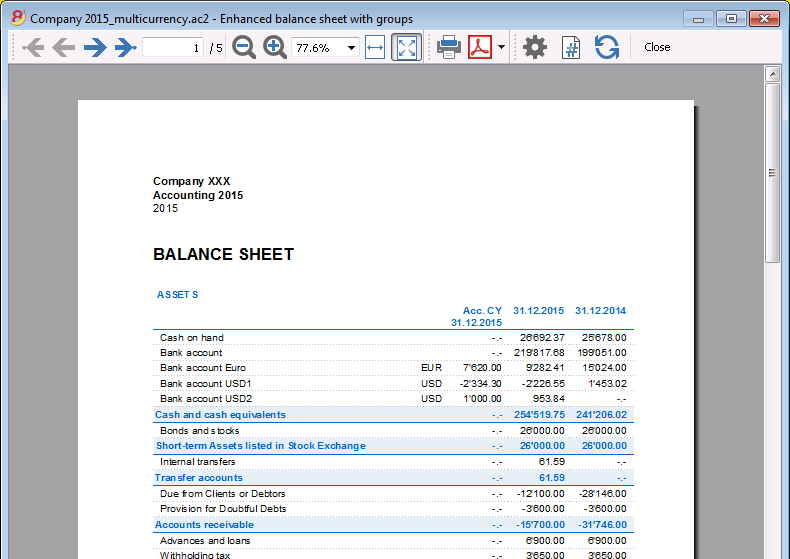Print the balance sheet report
Viewport: 790px width, 559px height.
[448, 47]
